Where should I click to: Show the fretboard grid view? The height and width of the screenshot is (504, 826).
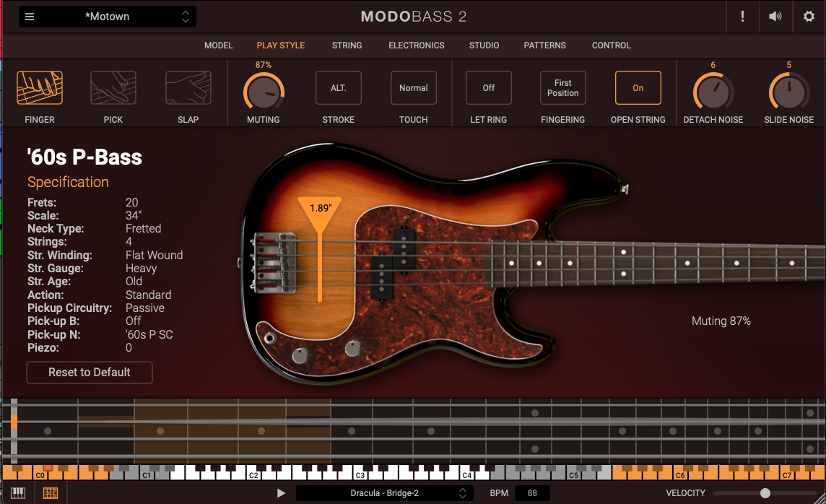pos(50,493)
